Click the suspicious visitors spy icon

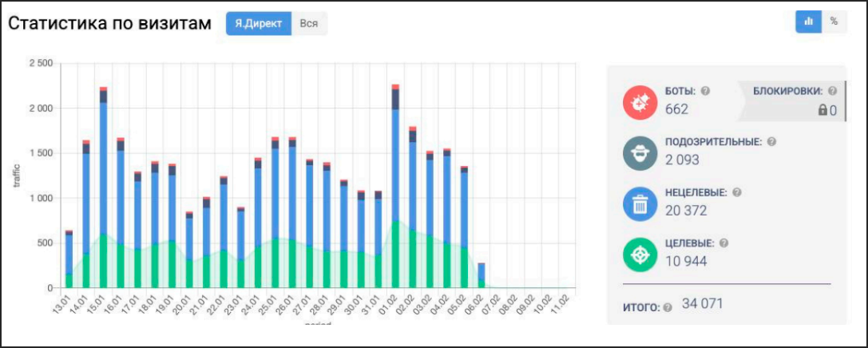[x=640, y=152]
